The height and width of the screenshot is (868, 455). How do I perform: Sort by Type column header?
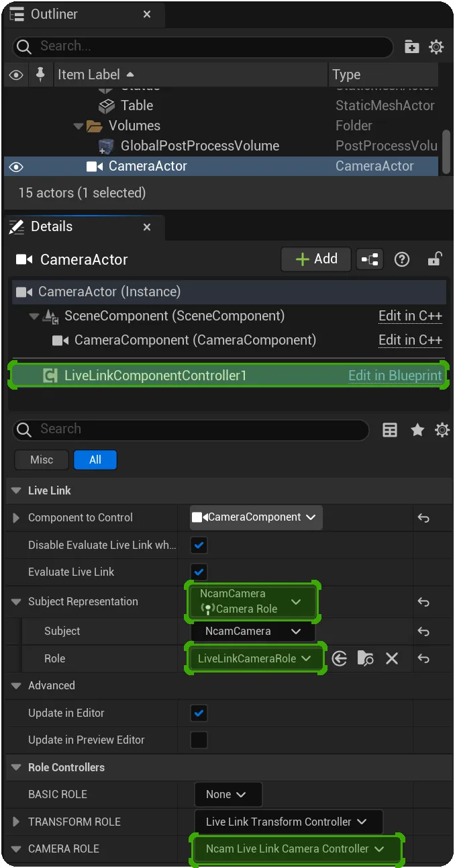coord(383,75)
